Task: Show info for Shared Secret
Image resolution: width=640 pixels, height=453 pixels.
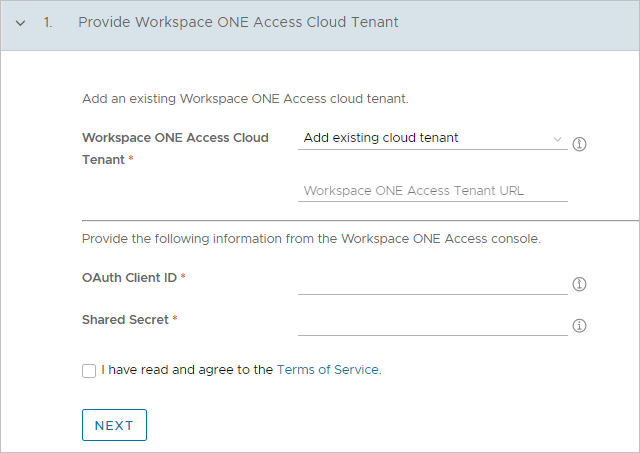Action: click(579, 326)
